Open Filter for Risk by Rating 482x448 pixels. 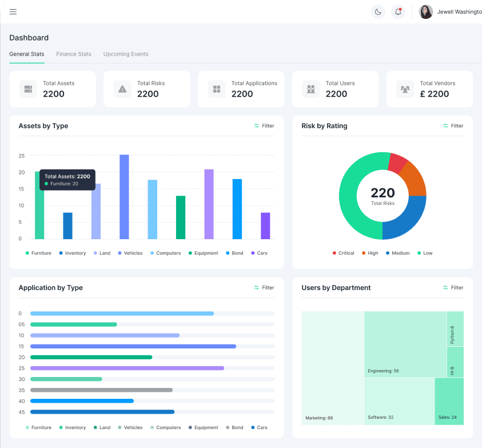coord(453,126)
